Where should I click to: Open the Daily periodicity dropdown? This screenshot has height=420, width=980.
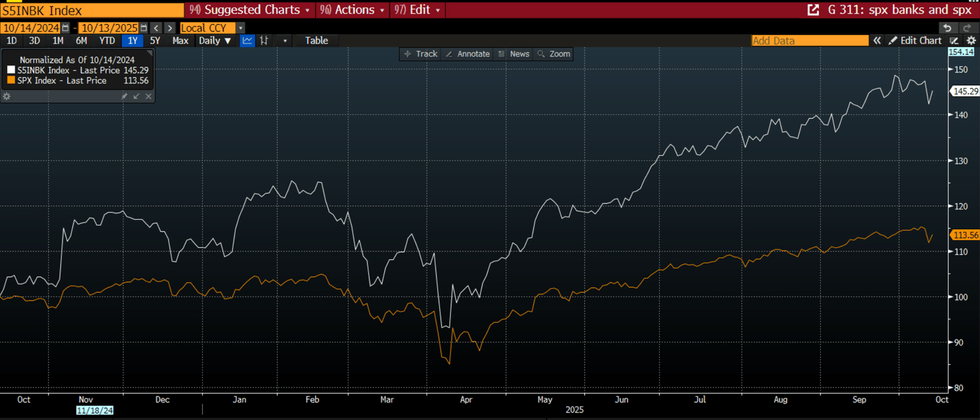[215, 40]
